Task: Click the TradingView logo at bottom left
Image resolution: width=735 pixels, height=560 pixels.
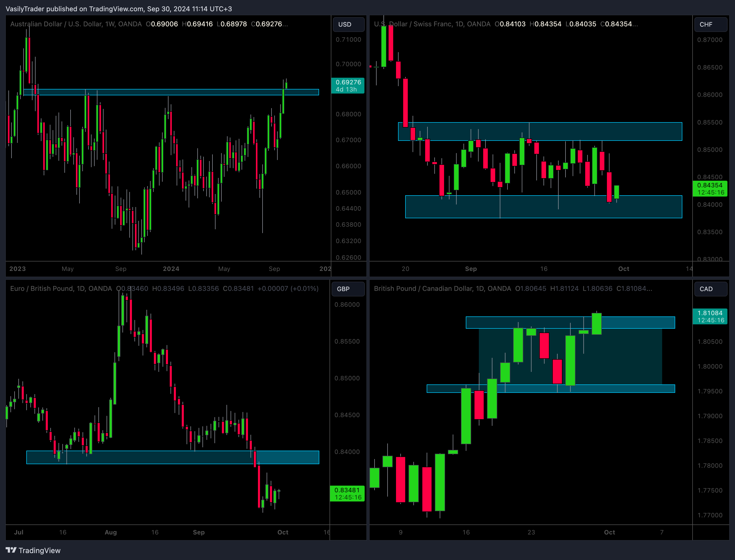Action: coord(33,550)
